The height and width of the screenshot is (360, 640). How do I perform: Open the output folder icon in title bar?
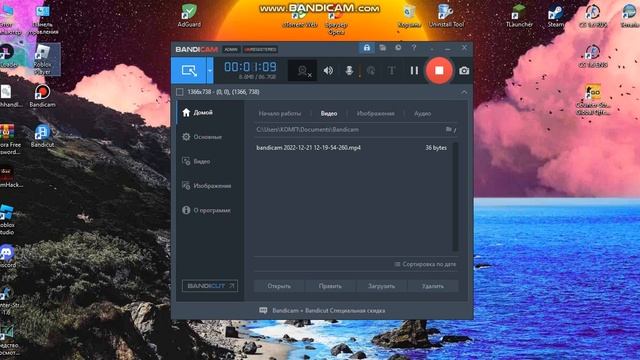click(x=382, y=48)
